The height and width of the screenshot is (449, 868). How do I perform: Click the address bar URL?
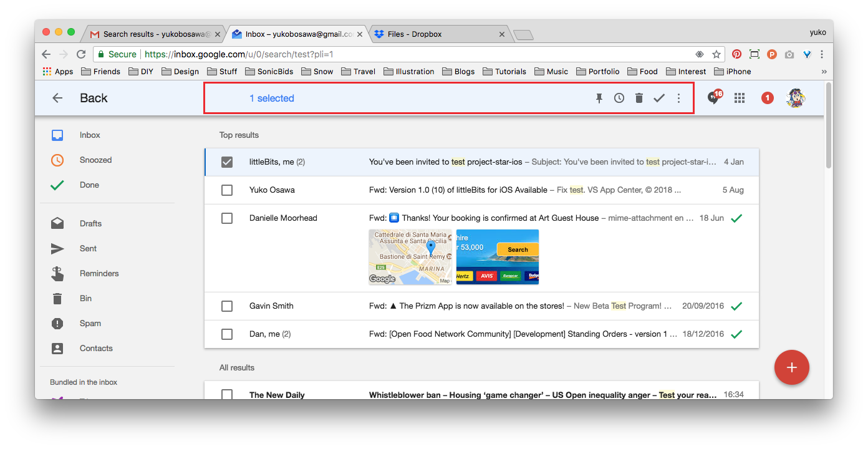(239, 54)
